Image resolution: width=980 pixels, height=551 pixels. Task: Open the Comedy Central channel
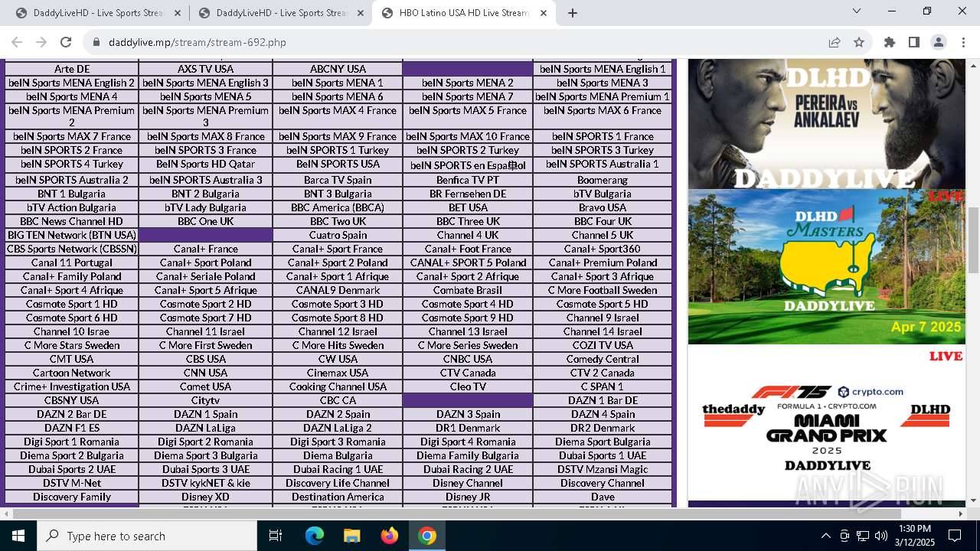click(x=603, y=359)
